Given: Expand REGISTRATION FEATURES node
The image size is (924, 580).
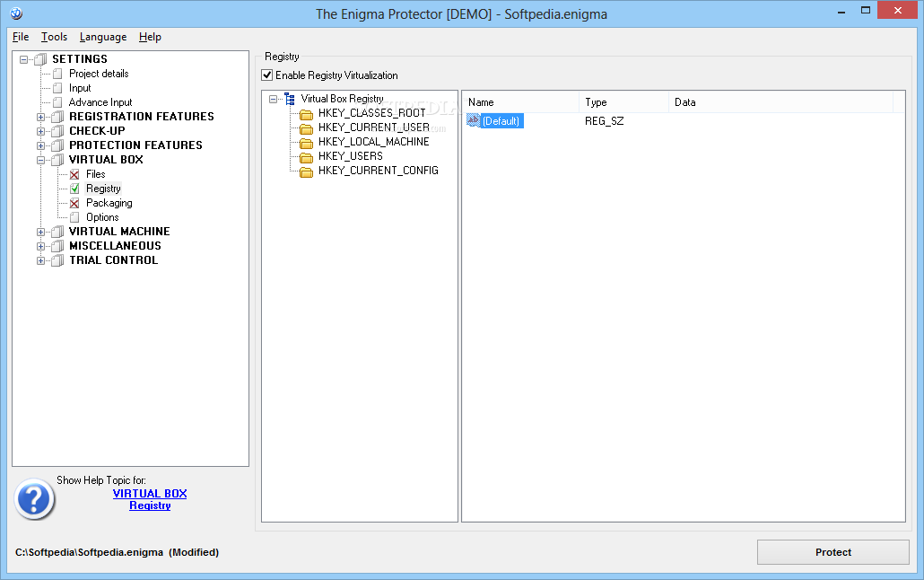Looking at the screenshot, I should pos(40,117).
